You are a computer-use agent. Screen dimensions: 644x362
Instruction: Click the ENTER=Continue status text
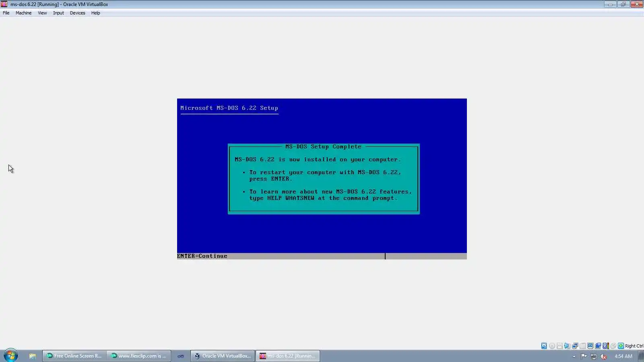[202, 256]
